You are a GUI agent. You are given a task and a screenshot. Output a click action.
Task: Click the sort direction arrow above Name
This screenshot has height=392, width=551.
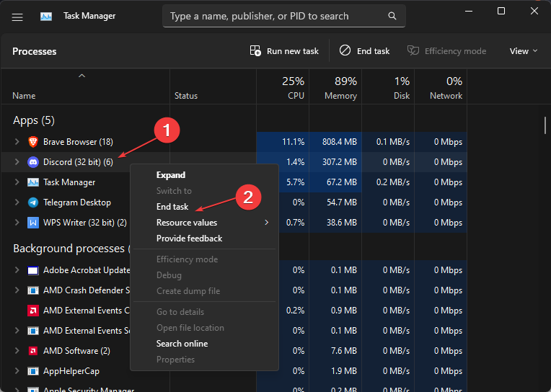pos(82,76)
